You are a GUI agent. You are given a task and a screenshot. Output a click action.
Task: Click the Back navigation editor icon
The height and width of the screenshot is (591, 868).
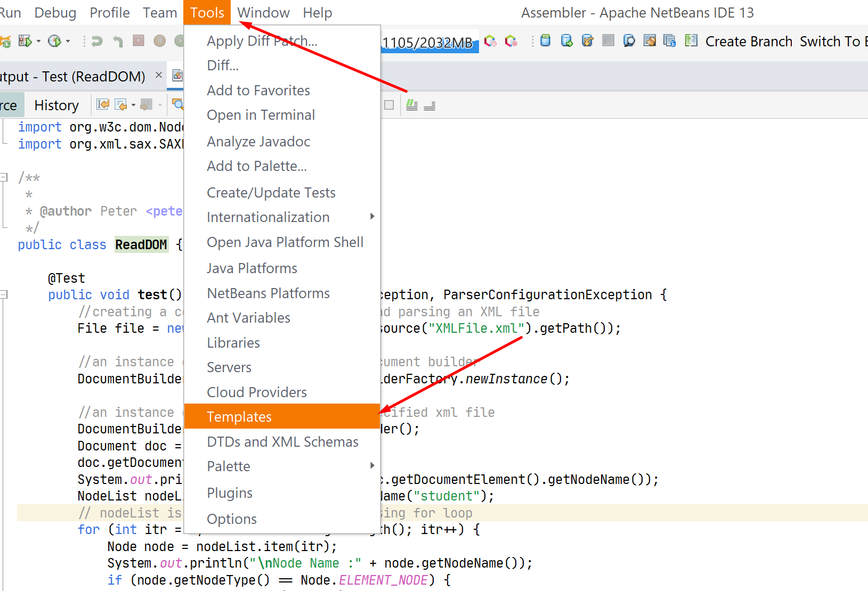point(121,105)
